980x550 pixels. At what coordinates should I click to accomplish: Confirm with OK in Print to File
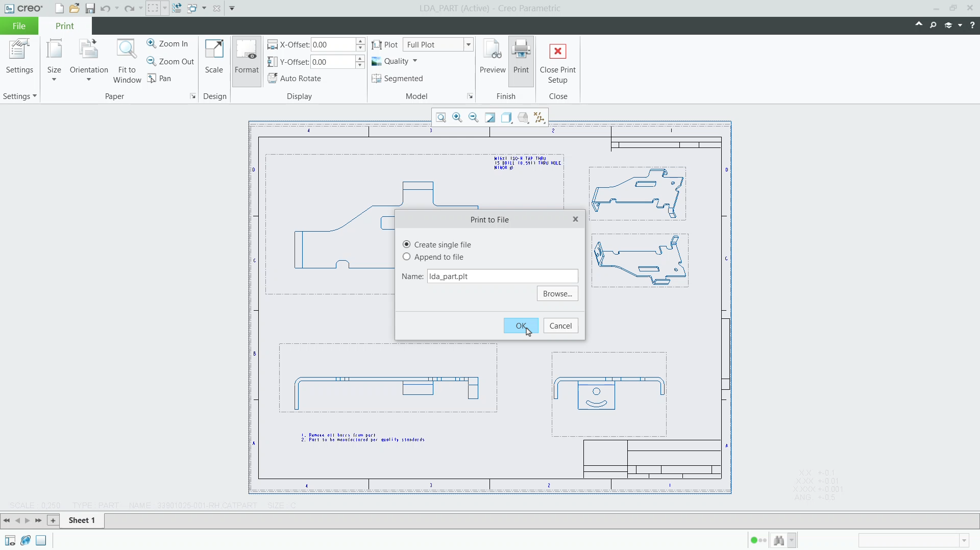click(521, 326)
